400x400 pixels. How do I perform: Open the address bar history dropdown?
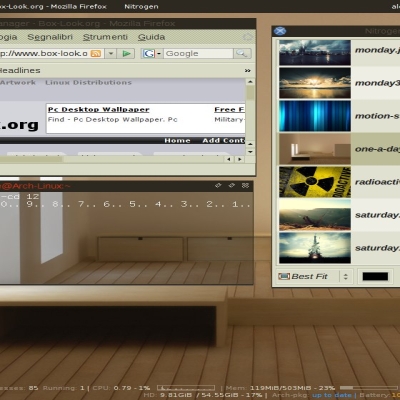(111, 53)
